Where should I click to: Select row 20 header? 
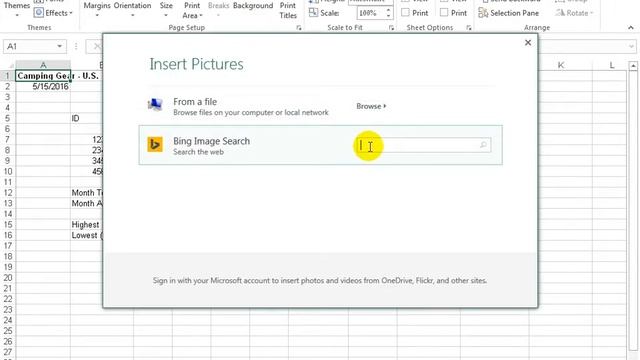coord(7,278)
